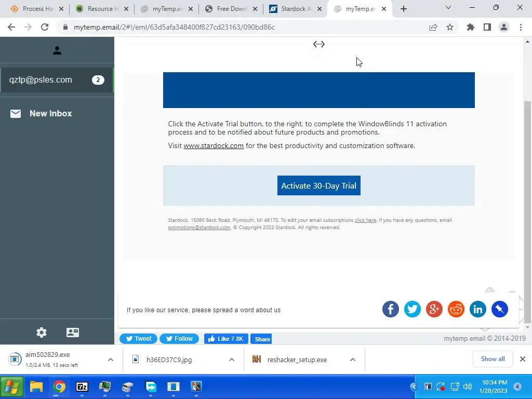The height and width of the screenshot is (399, 532).
Task: Click the New Inbox envelope icon
Action: click(16, 114)
